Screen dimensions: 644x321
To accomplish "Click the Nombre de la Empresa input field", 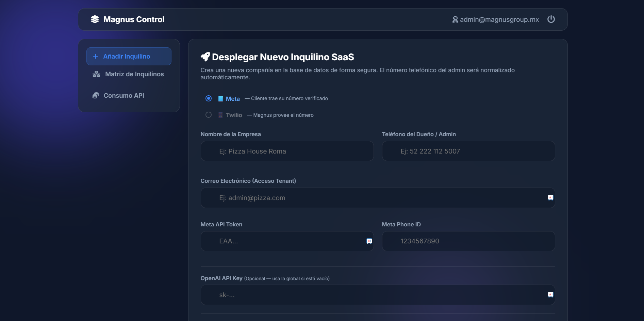I will 287,151.
